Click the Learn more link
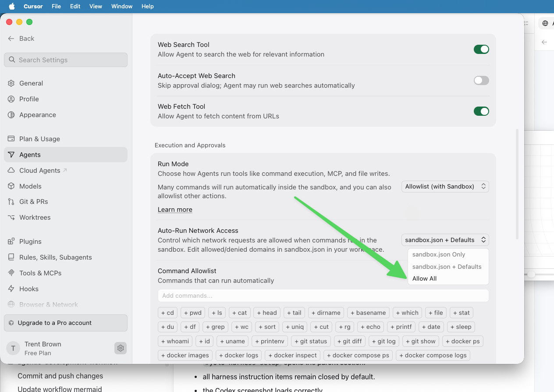 (x=175, y=210)
